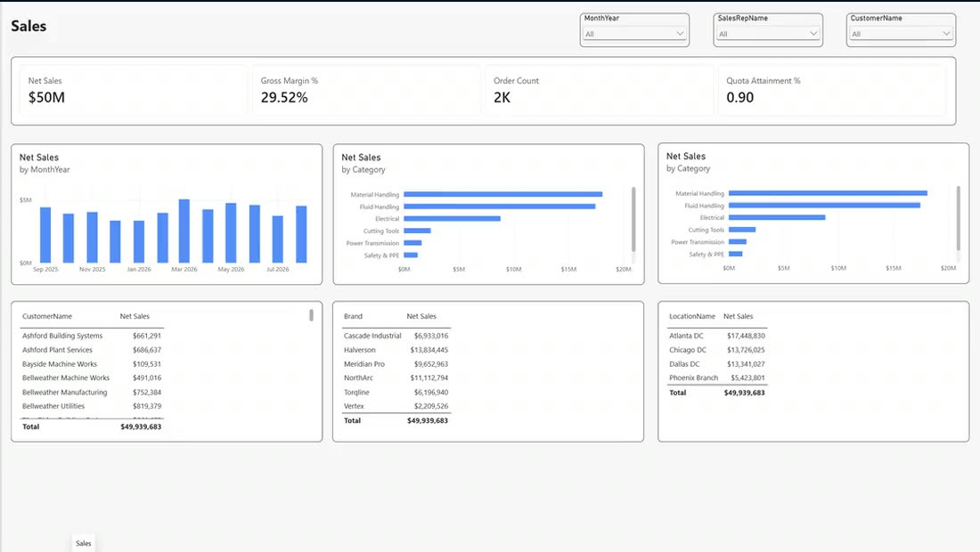Screen dimensions: 980x552
Task: Open the MonthYear slicer dropdown
Action: point(634,34)
